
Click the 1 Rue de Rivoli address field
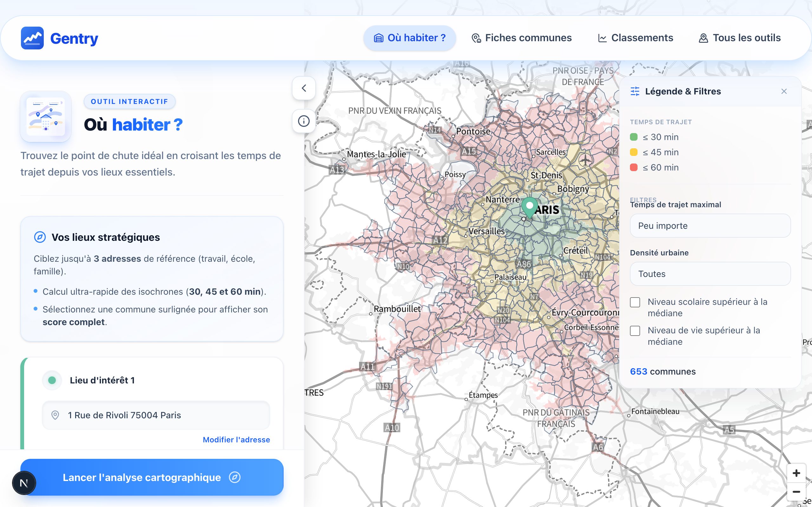[x=156, y=415]
